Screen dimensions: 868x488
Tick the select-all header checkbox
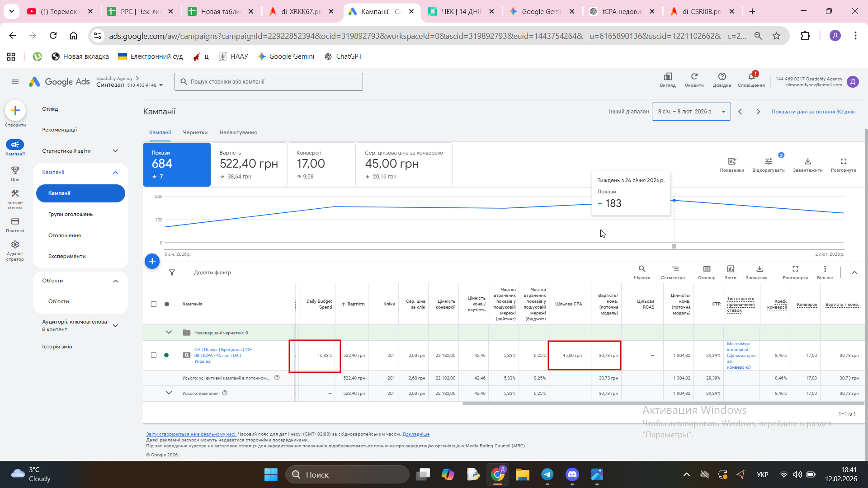click(154, 304)
